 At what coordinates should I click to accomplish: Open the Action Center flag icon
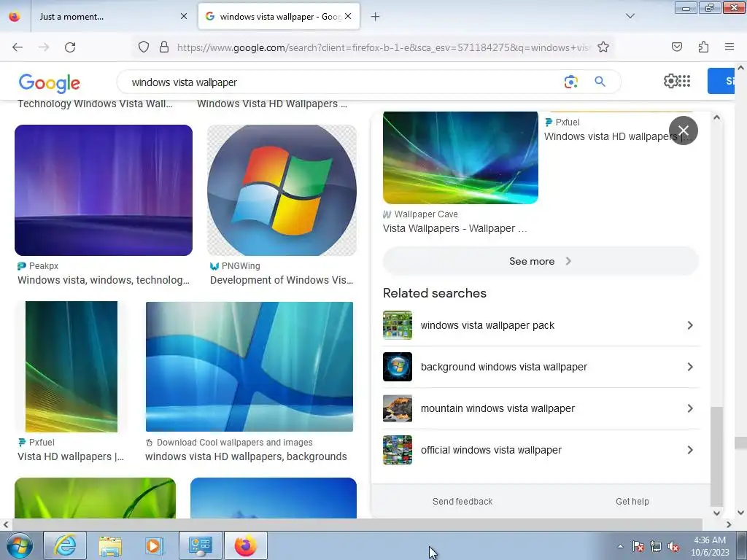coord(638,547)
